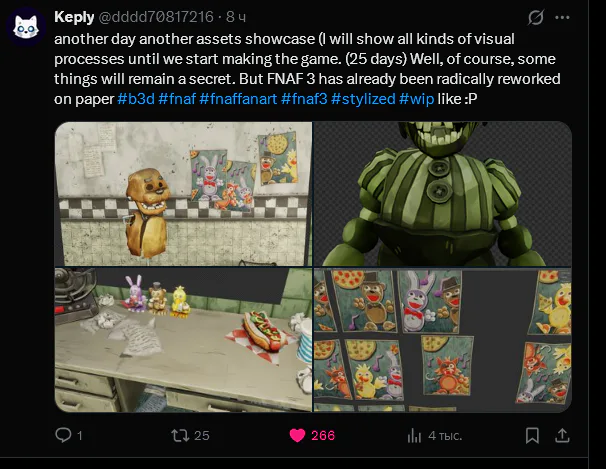Viewport: 606px width, 469px height.
Task: Open Keply's cat profile avatar
Action: click(x=26, y=27)
